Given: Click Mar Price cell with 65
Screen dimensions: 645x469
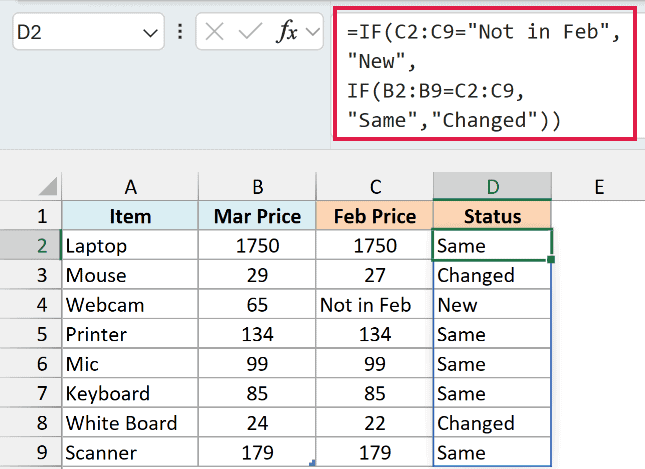Looking at the screenshot, I should coord(257,304).
